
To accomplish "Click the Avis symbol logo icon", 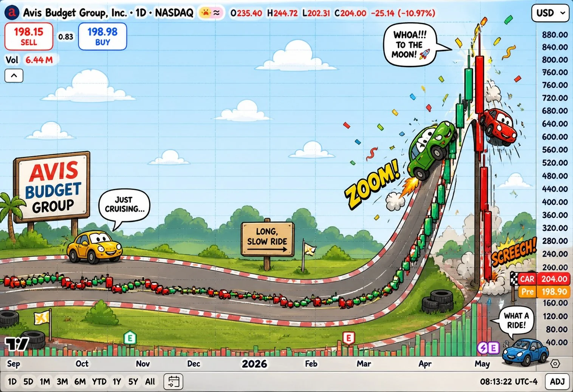I will (x=12, y=12).
